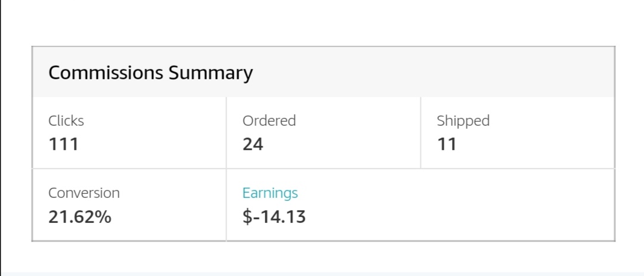Select the clicks count 111
This screenshot has height=276, width=644.
(63, 144)
